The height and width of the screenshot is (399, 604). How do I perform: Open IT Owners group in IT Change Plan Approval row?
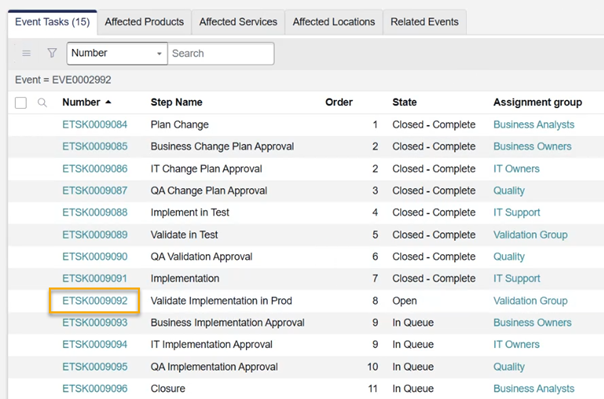(x=517, y=169)
